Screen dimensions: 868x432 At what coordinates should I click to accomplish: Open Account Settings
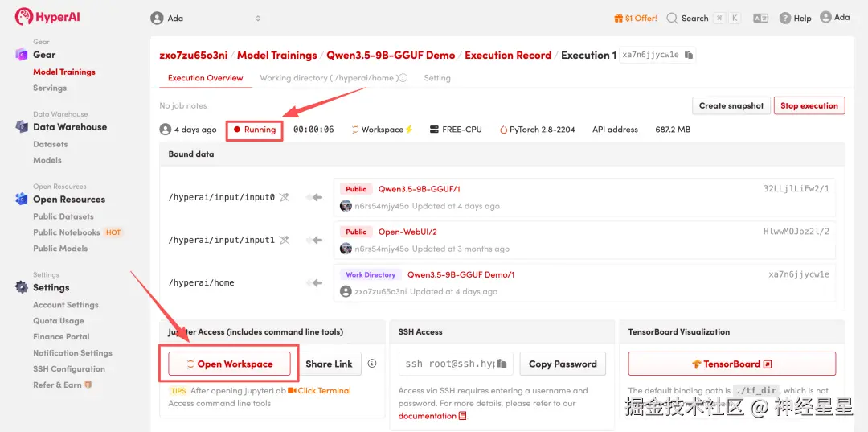(x=66, y=305)
